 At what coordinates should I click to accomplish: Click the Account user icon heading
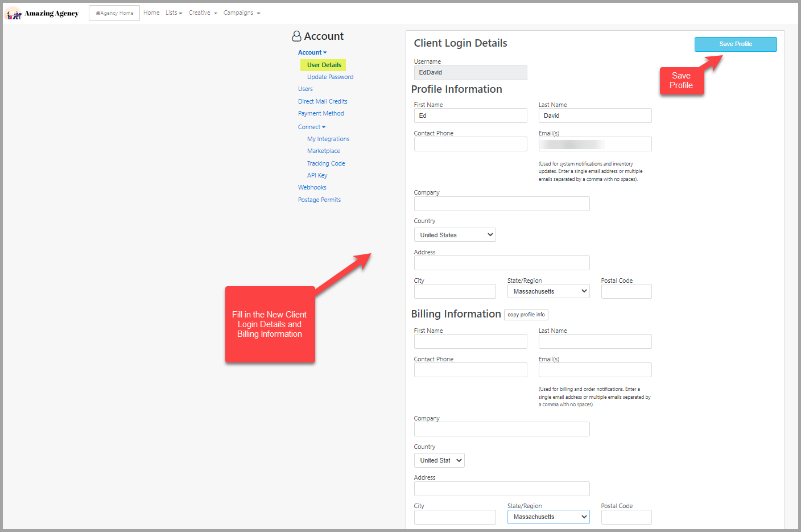tap(317, 36)
